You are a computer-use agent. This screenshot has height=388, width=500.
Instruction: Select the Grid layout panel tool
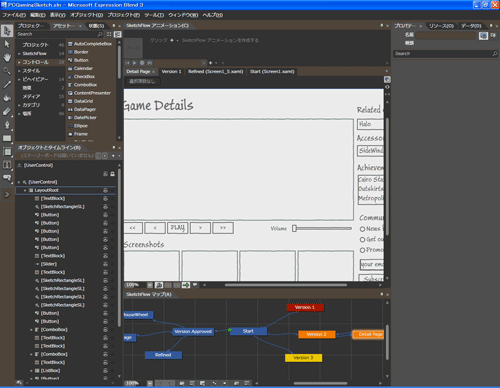[x=7, y=152]
